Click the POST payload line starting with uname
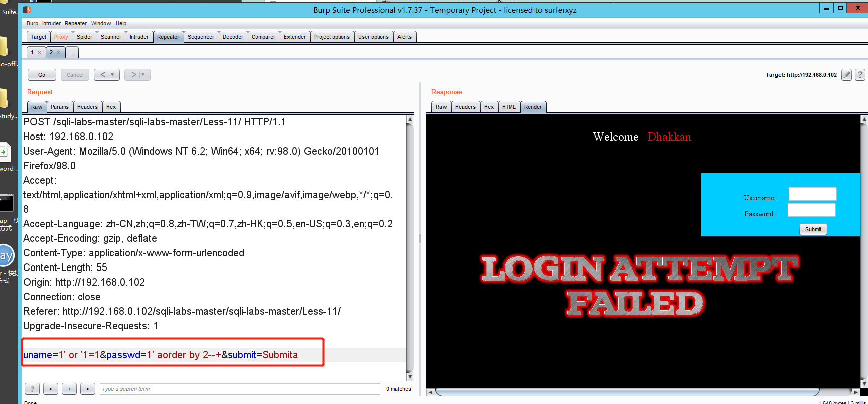Screen dimensions: 868x404 point(161,355)
